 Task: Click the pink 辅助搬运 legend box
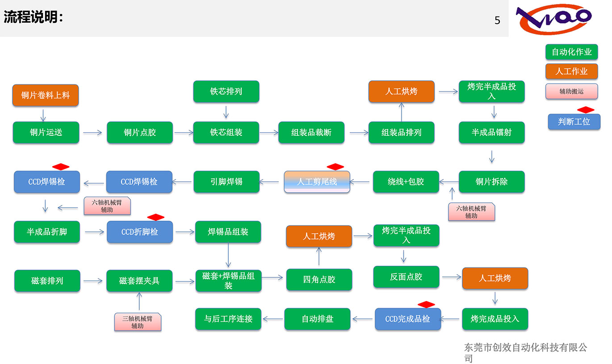pos(571,91)
